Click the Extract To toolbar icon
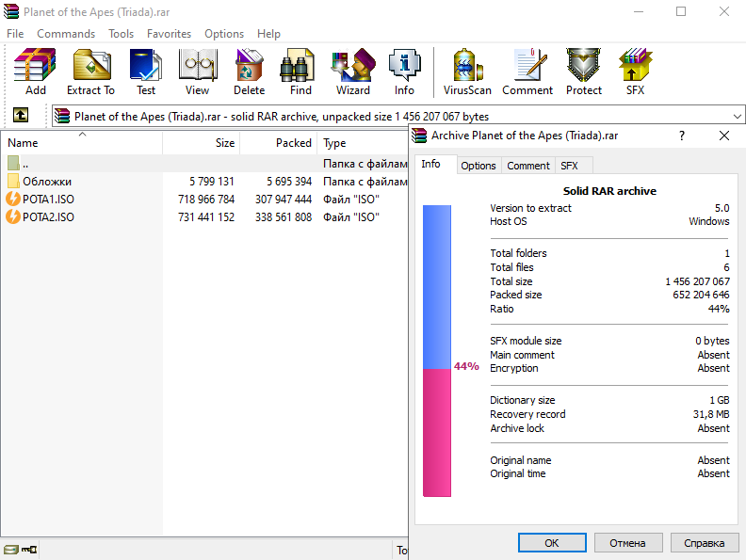The width and height of the screenshot is (746, 560). pyautogui.click(x=90, y=72)
